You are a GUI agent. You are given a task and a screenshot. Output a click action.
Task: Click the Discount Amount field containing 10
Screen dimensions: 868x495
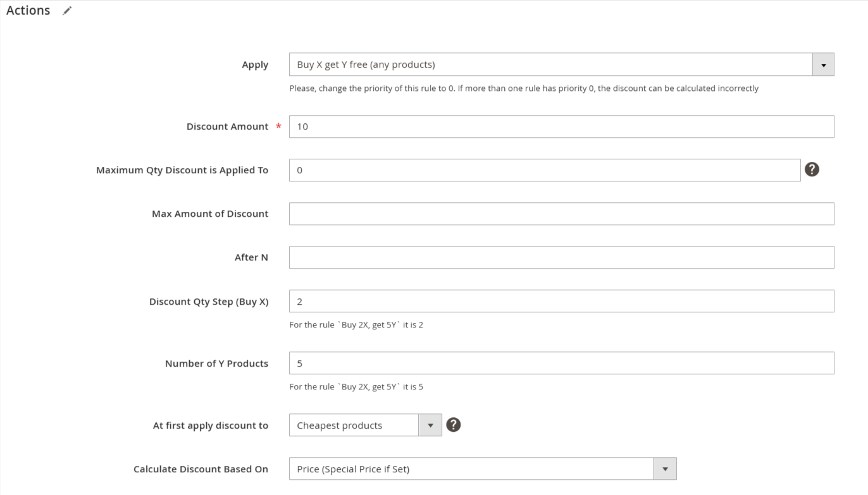click(562, 126)
